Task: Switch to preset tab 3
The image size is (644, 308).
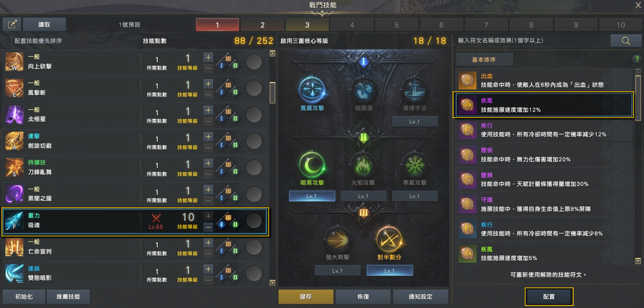Action: [307, 25]
